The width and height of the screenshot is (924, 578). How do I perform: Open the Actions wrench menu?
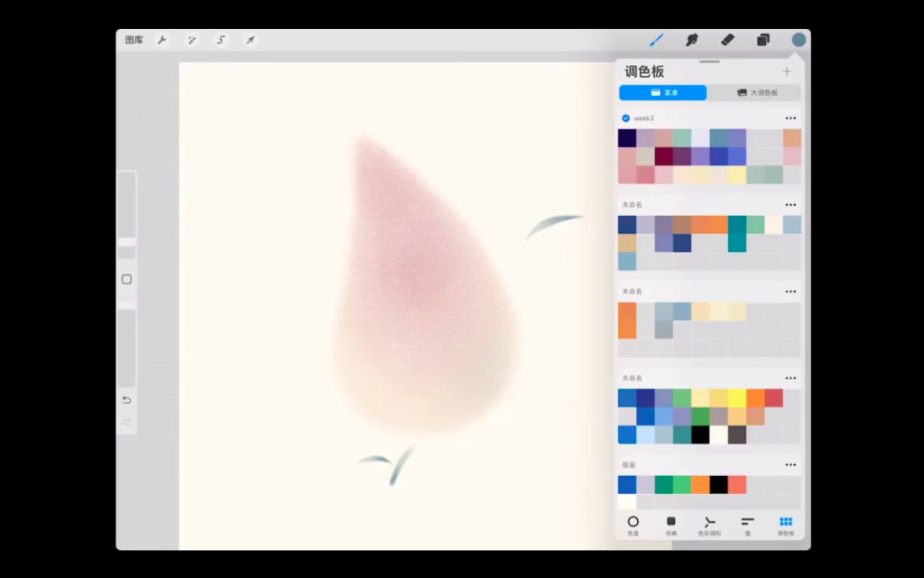(162, 40)
